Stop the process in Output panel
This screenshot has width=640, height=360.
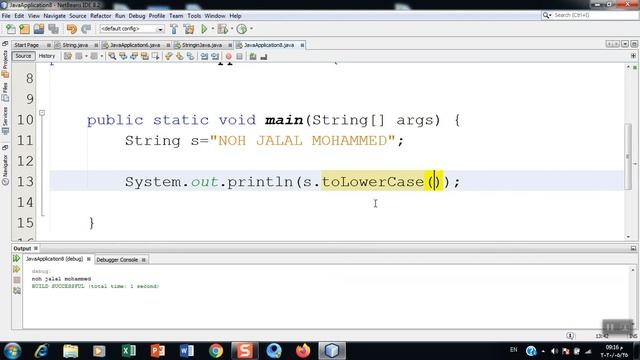point(16,280)
